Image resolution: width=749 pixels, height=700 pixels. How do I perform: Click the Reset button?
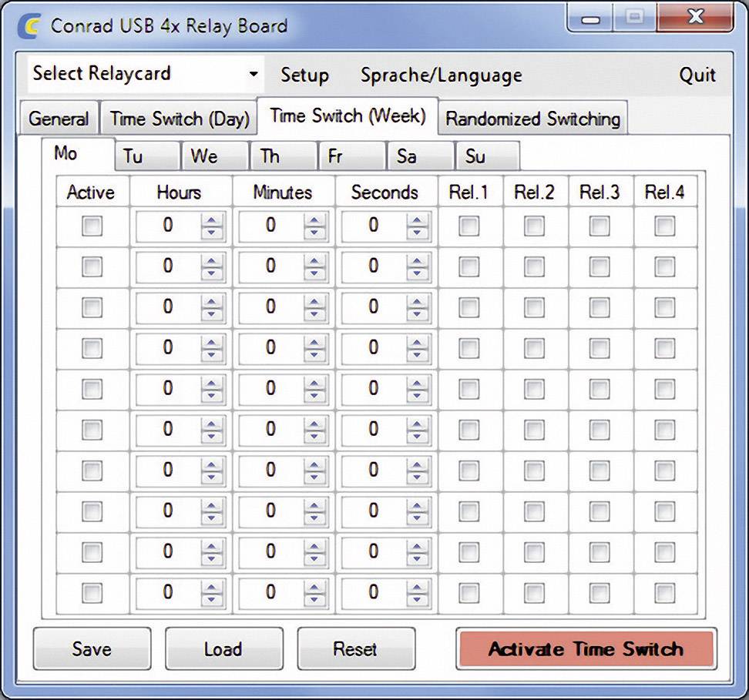point(355,649)
